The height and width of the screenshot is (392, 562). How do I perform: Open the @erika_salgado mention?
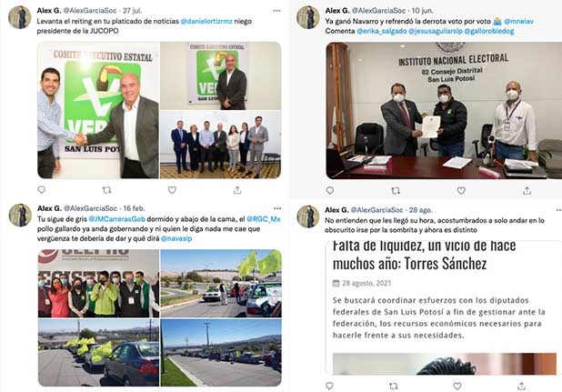[382, 31]
